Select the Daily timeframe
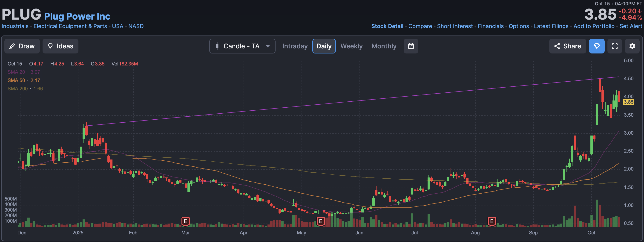The height and width of the screenshot is (242, 644). pyautogui.click(x=324, y=46)
